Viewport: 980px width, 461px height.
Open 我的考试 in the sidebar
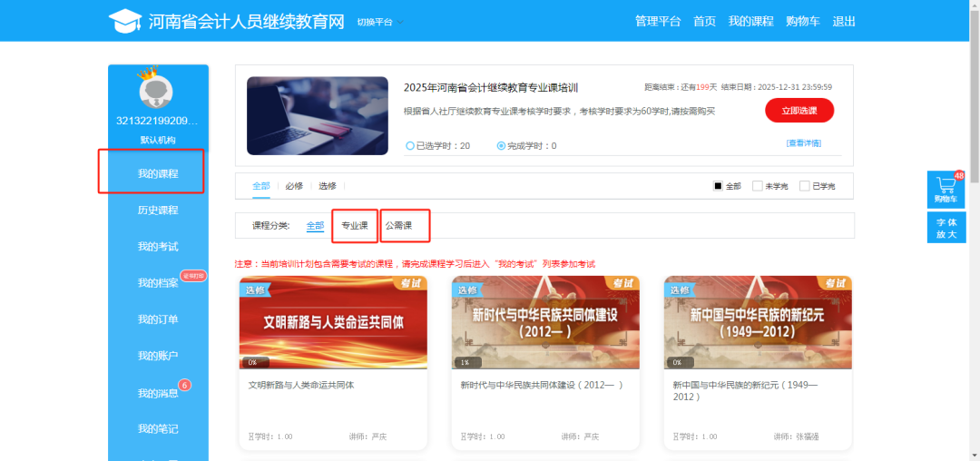click(158, 247)
